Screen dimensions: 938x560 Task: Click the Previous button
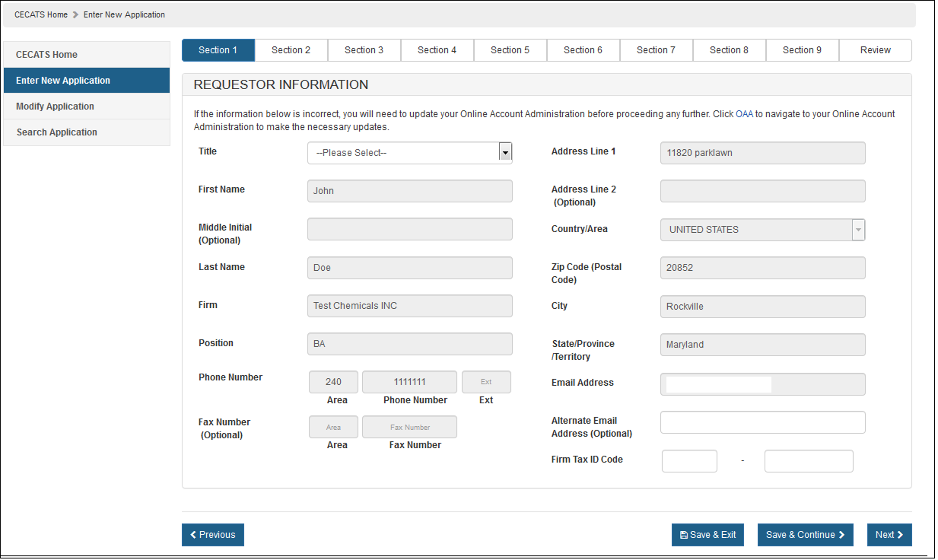coord(213,535)
